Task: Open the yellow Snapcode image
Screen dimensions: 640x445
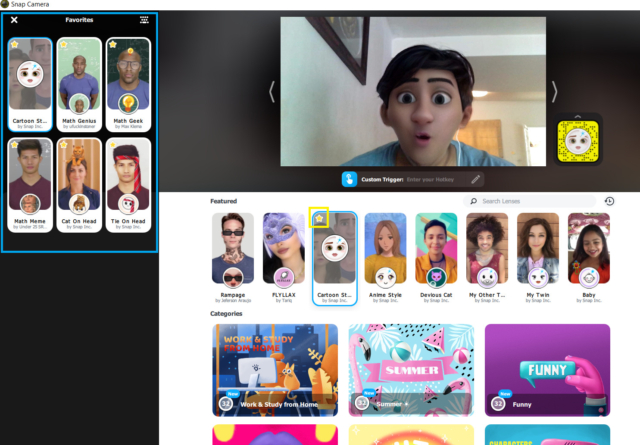Action: click(578, 141)
